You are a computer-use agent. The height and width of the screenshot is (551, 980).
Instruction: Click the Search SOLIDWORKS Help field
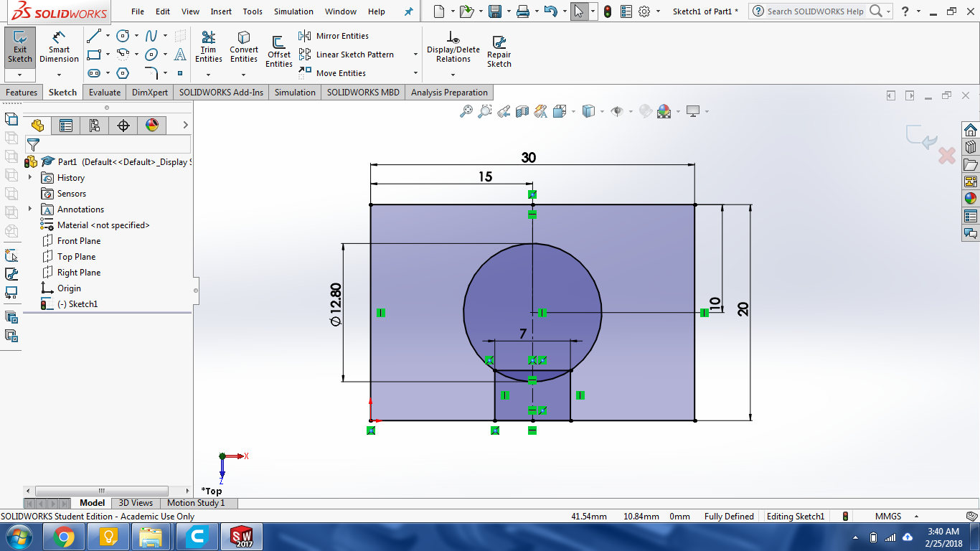tap(815, 11)
